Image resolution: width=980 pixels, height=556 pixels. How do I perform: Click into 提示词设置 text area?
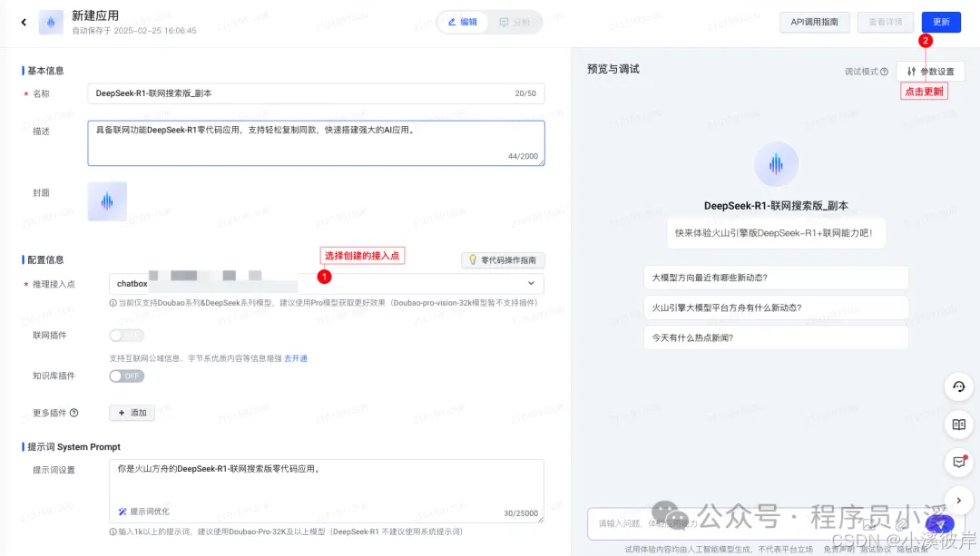(x=327, y=491)
